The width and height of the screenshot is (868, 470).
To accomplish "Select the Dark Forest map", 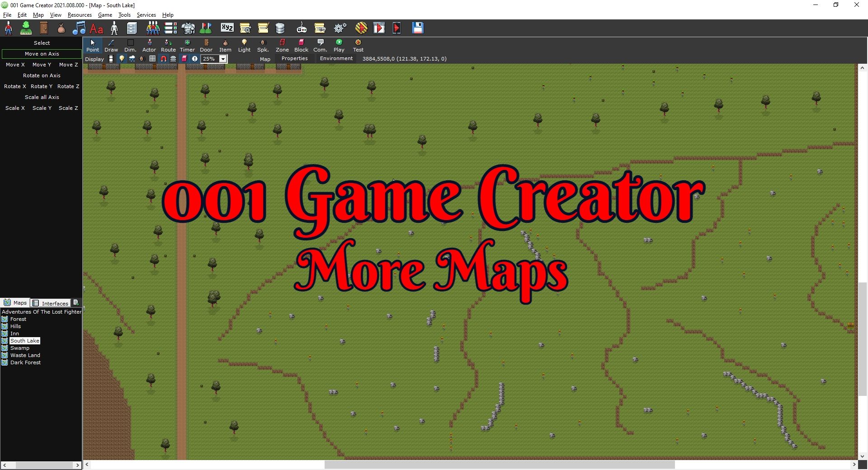I will click(25, 362).
